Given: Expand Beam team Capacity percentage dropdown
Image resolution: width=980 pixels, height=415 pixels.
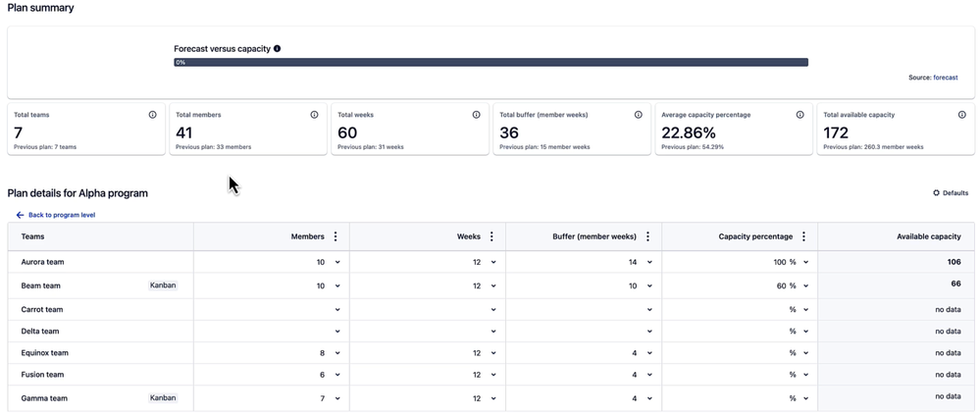Looking at the screenshot, I should [805, 285].
